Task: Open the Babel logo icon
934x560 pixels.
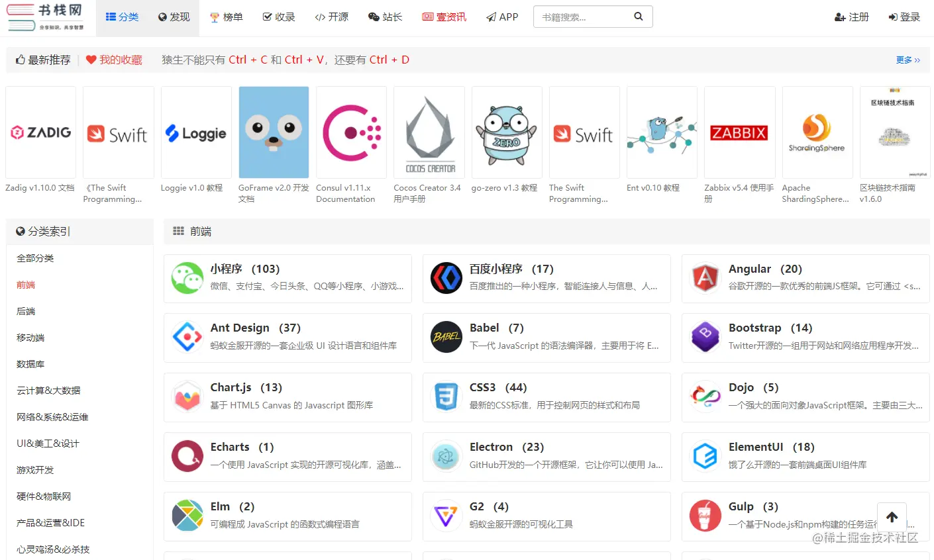Action: 446,337
